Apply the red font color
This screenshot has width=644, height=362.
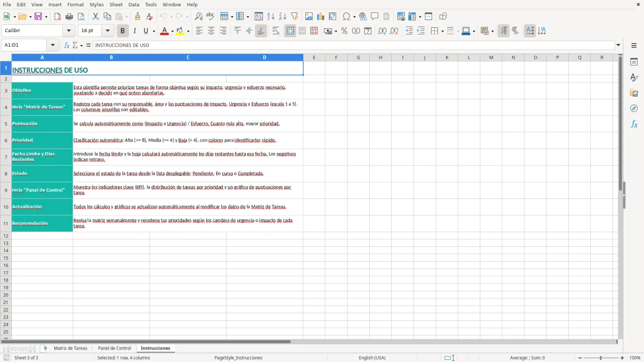(x=165, y=31)
